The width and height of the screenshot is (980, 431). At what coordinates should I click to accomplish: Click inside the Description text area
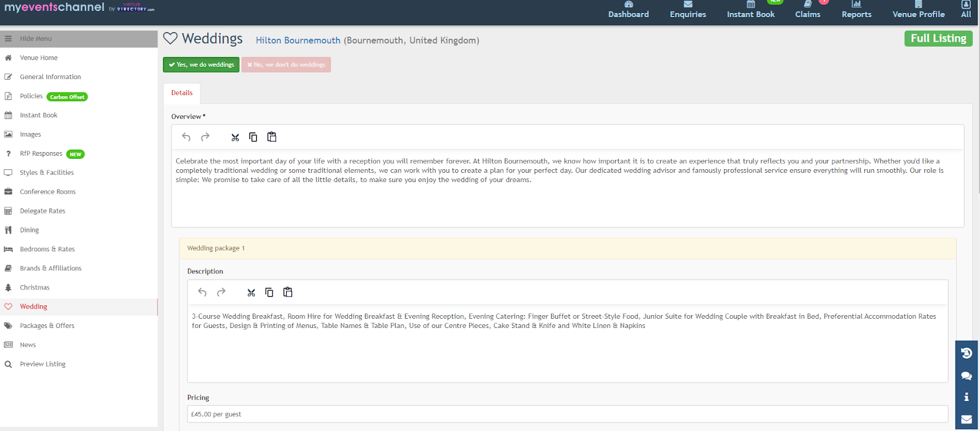[x=568, y=343]
